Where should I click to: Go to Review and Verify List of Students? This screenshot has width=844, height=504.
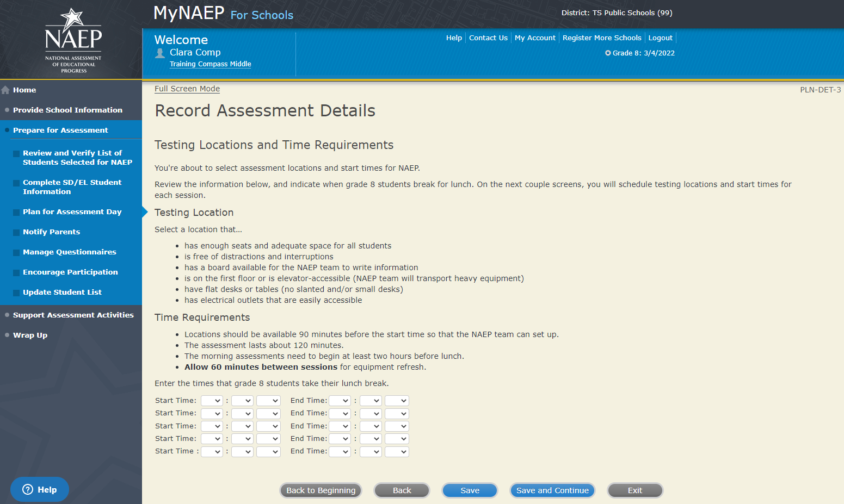click(x=77, y=158)
